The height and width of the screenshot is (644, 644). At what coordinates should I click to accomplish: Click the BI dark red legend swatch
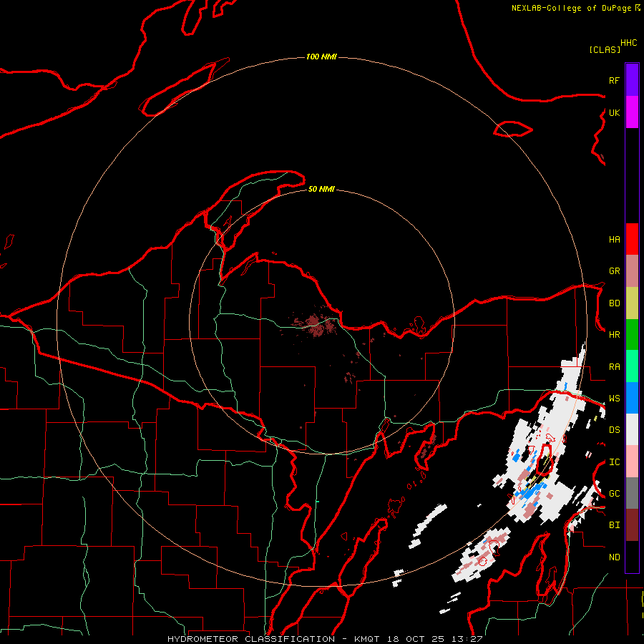click(x=632, y=525)
